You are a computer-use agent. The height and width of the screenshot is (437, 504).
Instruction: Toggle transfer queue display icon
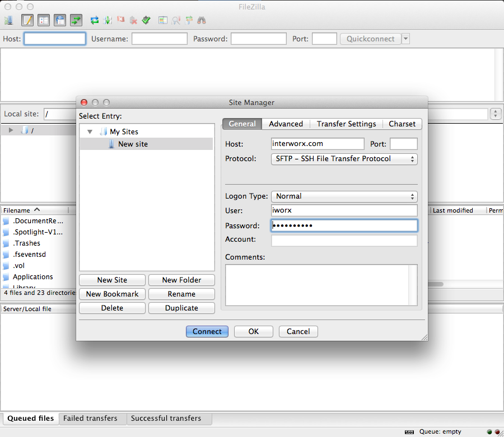tap(76, 21)
